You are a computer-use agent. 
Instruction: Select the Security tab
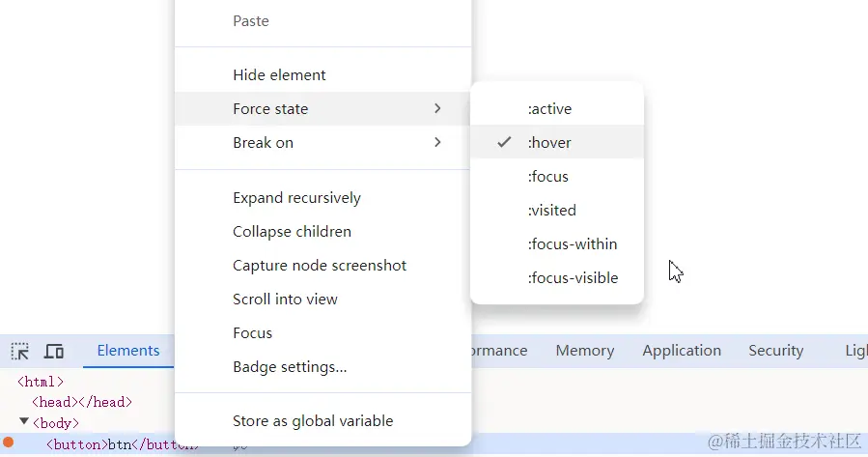point(775,351)
